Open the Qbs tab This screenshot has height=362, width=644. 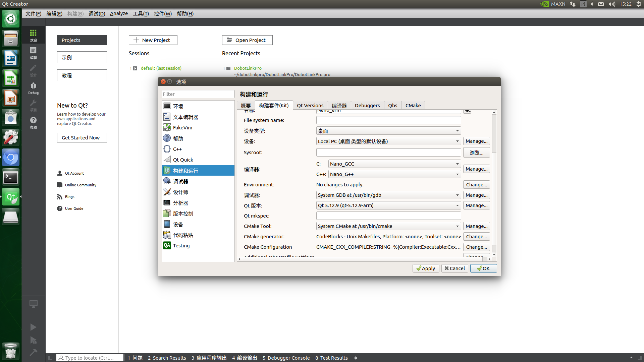click(392, 106)
